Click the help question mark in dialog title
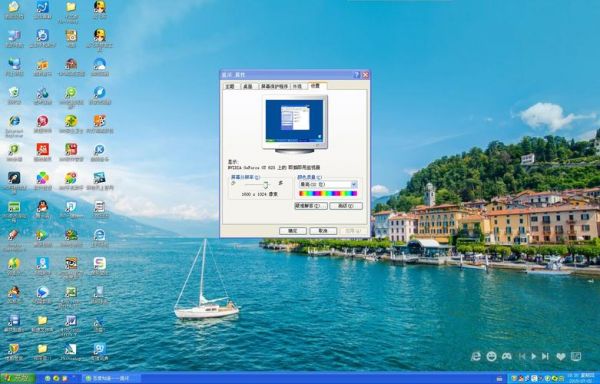Image resolution: width=600 pixels, height=384 pixels. (x=357, y=75)
